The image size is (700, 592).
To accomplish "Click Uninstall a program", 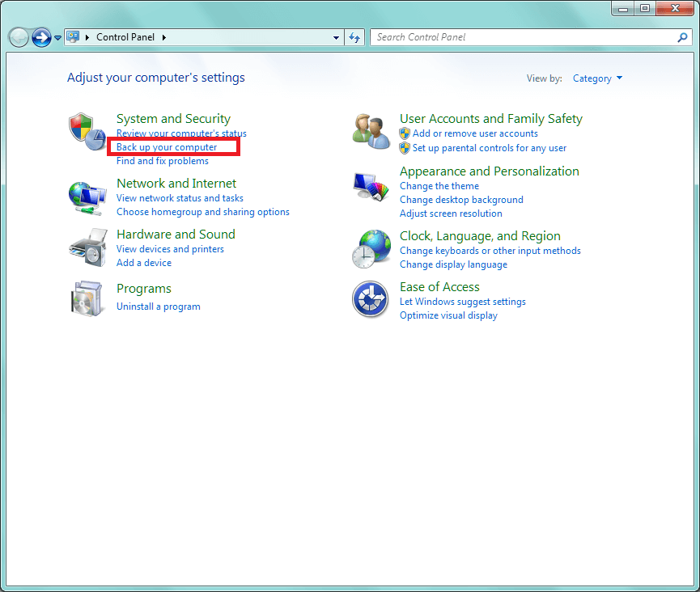I will click(x=158, y=307).
